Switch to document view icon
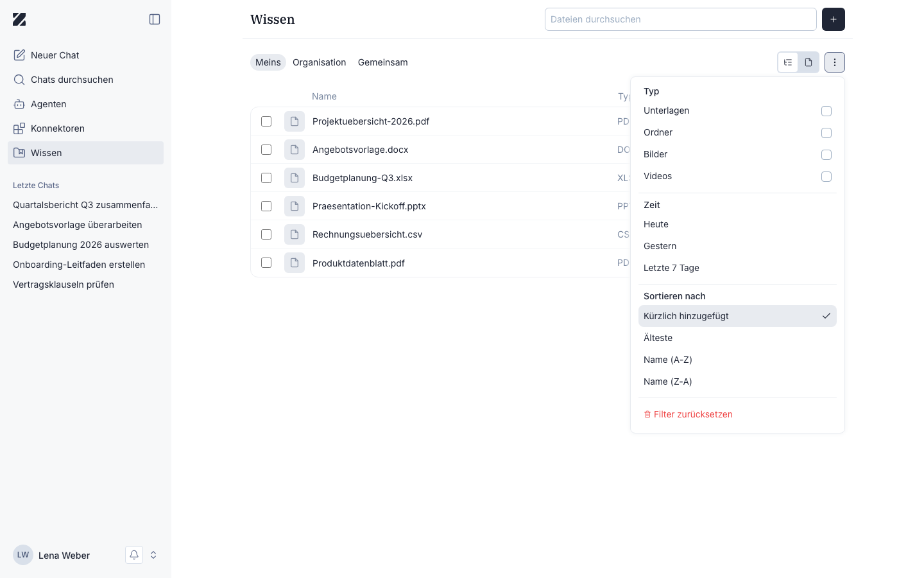Screen dimensions: 924x578 click(x=809, y=62)
